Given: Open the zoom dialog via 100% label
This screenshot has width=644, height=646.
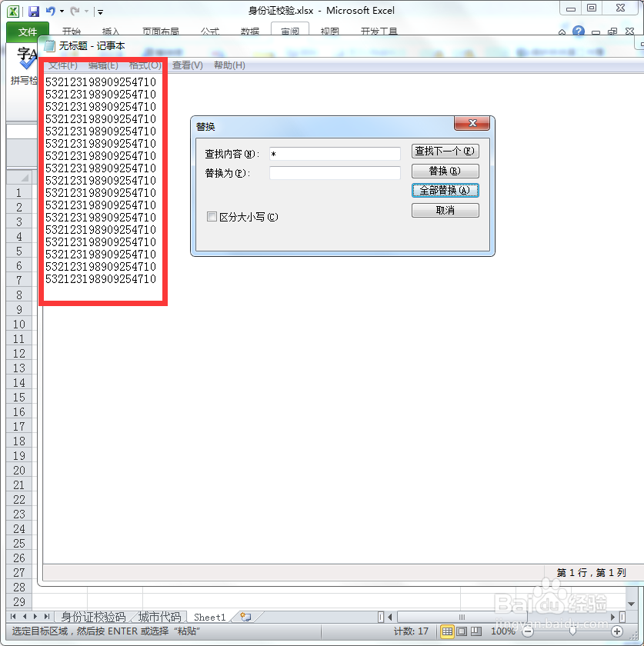Looking at the screenshot, I should pyautogui.click(x=503, y=631).
